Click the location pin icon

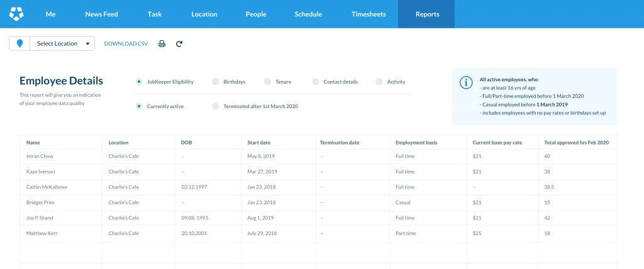point(19,43)
